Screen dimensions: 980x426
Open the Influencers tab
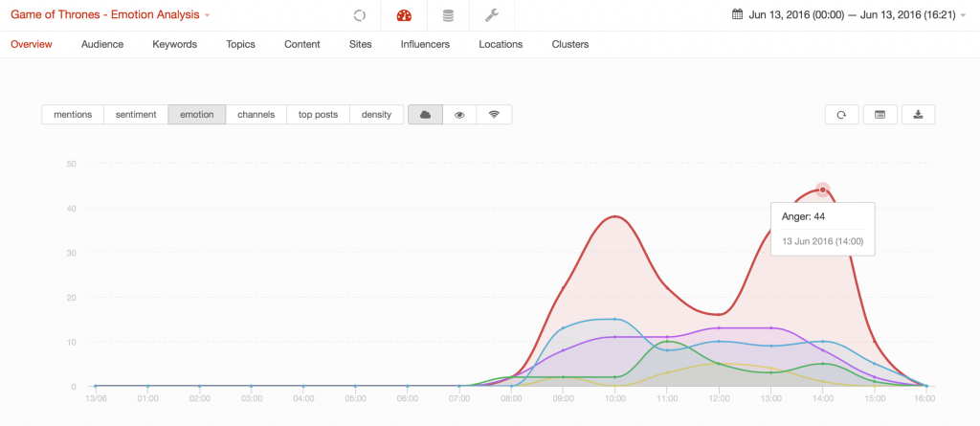coord(425,44)
